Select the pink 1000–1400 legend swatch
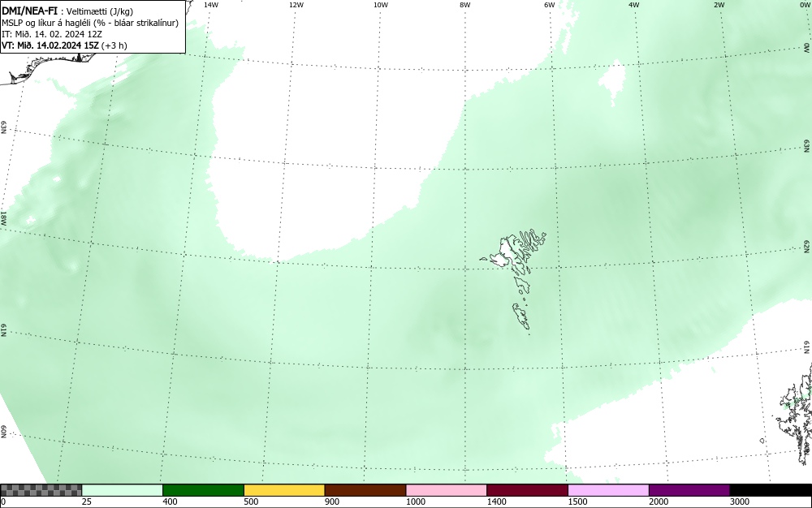Image resolution: width=812 pixels, height=508 pixels. point(447,490)
